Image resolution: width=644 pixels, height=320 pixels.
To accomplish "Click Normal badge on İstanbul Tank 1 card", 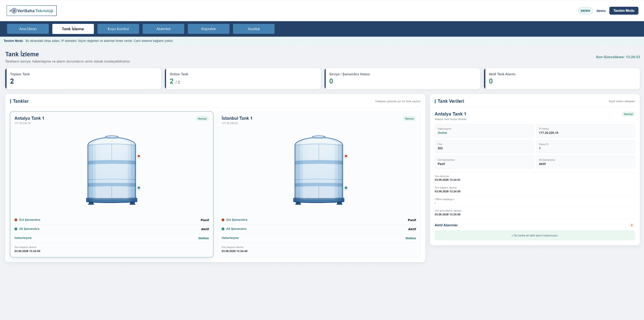I will [409, 119].
